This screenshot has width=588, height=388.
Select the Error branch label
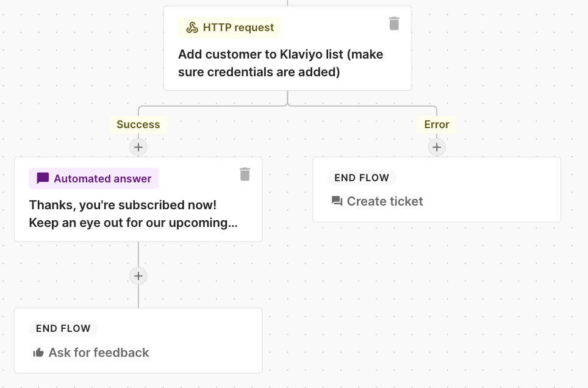(436, 124)
